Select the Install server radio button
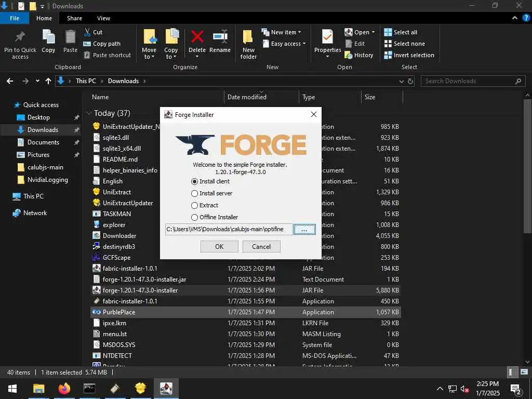Viewport: 532px width, 399px height. [194, 193]
